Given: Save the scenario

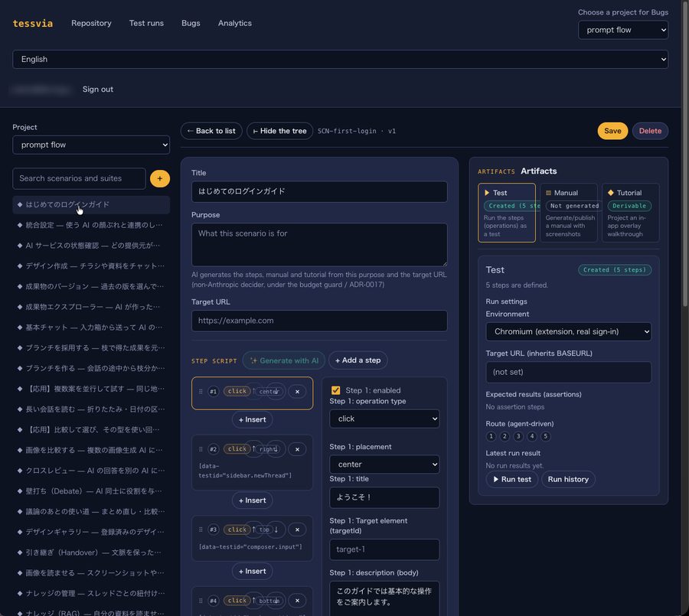Looking at the screenshot, I should [612, 131].
